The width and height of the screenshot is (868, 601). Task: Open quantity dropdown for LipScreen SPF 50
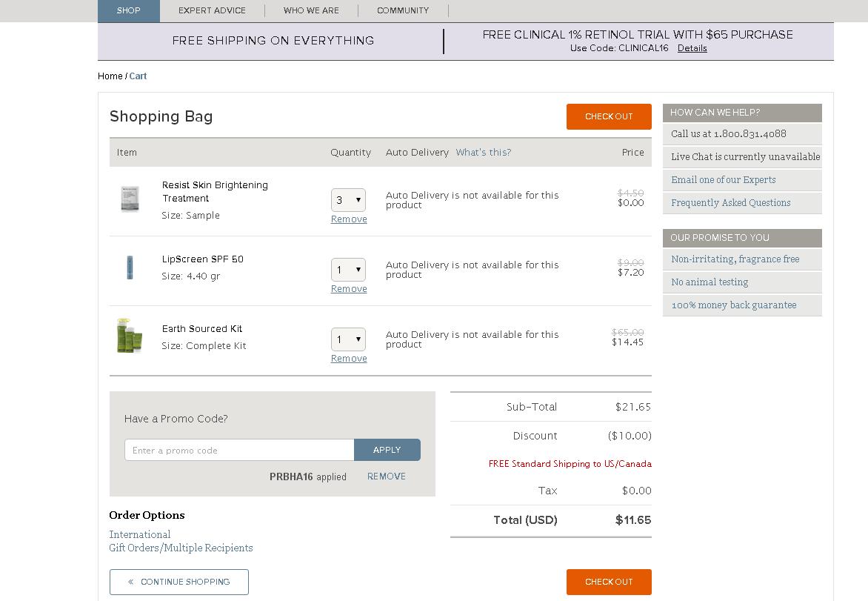(x=348, y=270)
